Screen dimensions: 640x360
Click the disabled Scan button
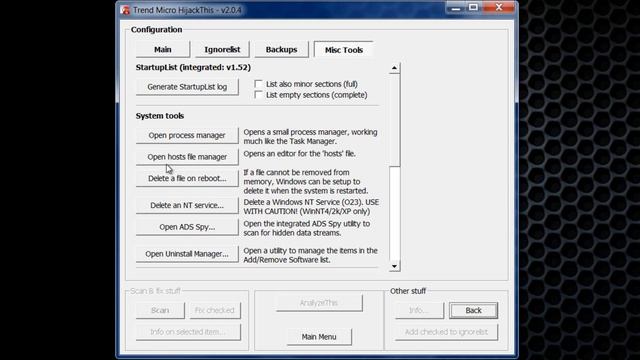[160, 311]
